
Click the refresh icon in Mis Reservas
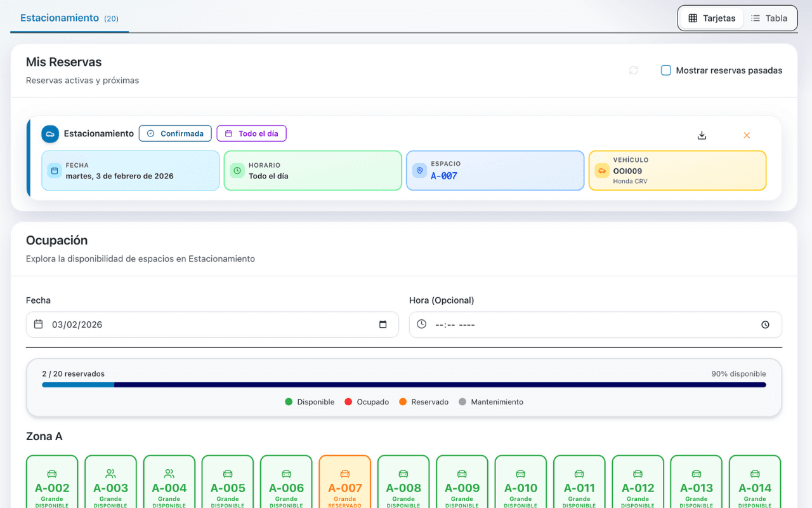[633, 70]
